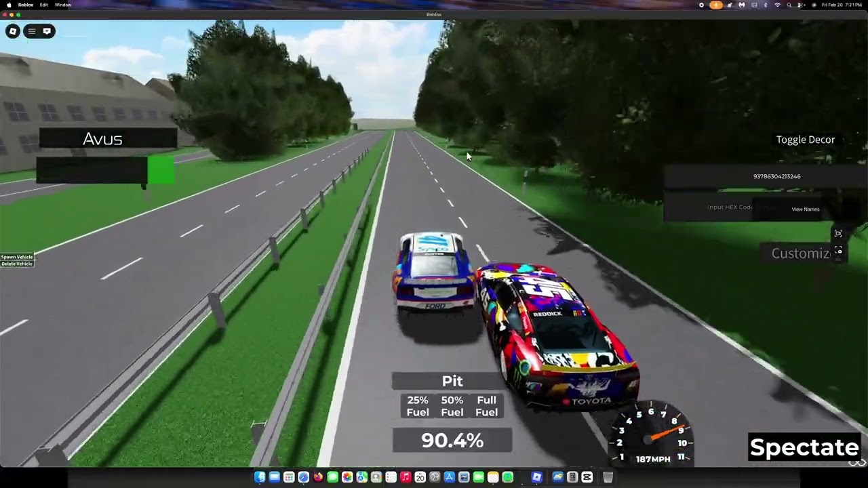Click the orange microphone indicator
The width and height of the screenshot is (868, 488).
pos(716,5)
